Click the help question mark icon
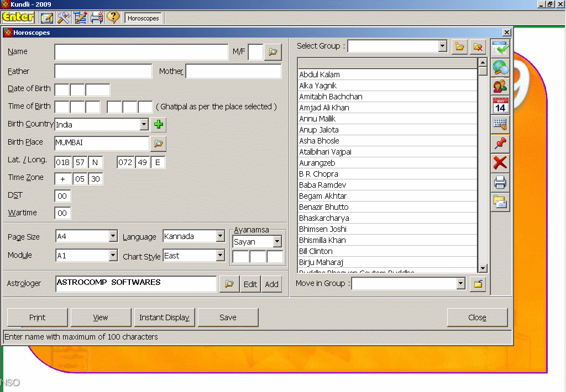 click(x=113, y=18)
